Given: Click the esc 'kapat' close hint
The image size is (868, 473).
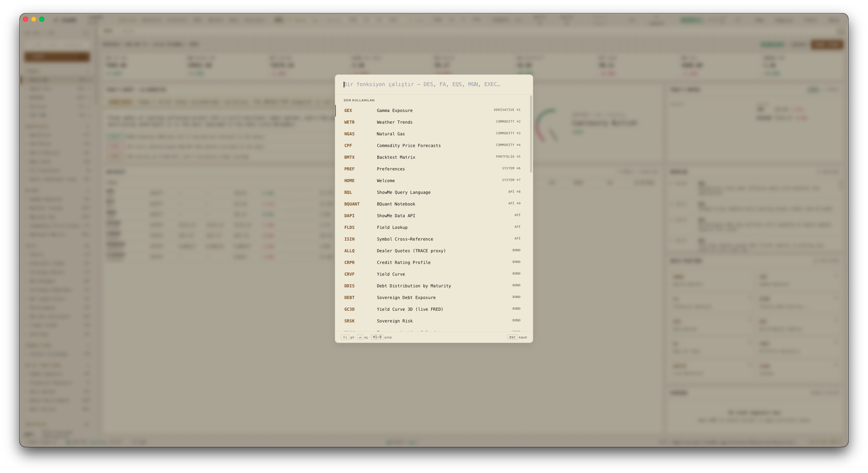Looking at the screenshot, I should tap(517, 337).
